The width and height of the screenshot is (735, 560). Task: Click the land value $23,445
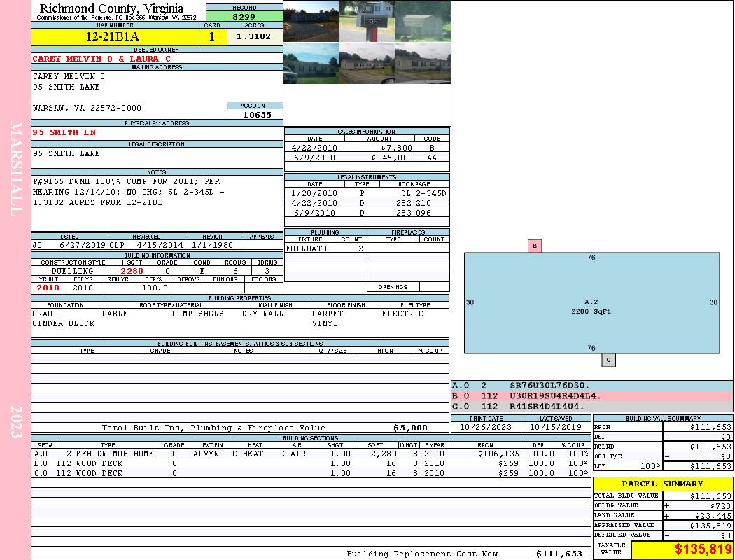pyautogui.click(x=713, y=515)
